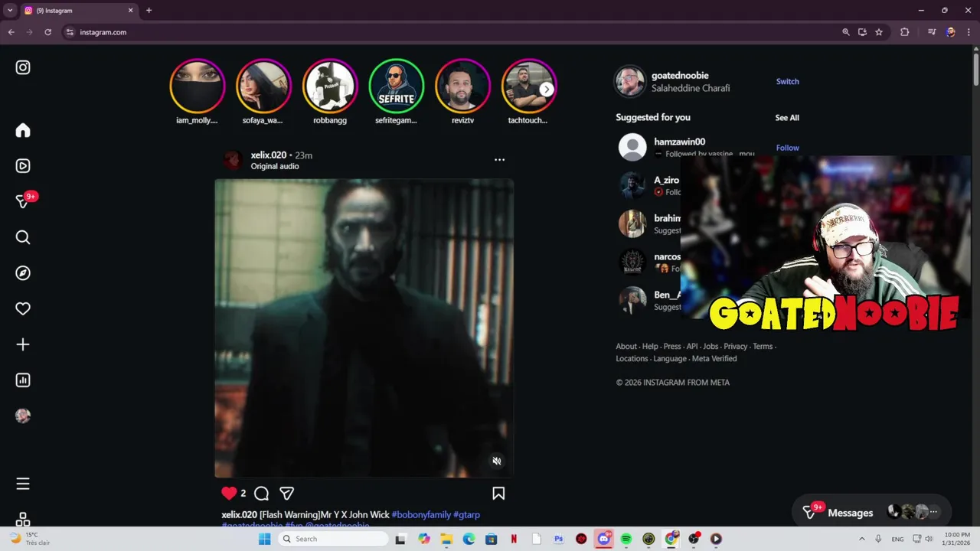
Task: Unmute the video with the speaker icon
Action: [496, 461]
